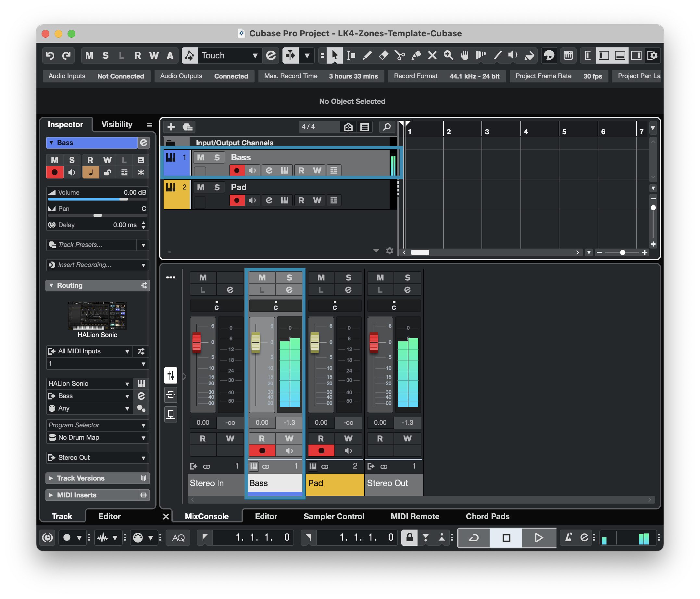Viewport: 700px width, 599px height.
Task: Toggle global Mute state M in toolbar
Action: pos(89,55)
